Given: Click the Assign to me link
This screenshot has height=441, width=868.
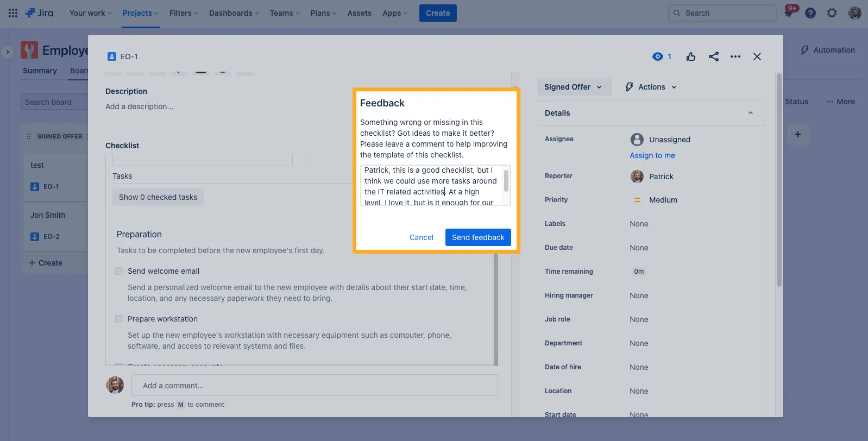Looking at the screenshot, I should (652, 155).
